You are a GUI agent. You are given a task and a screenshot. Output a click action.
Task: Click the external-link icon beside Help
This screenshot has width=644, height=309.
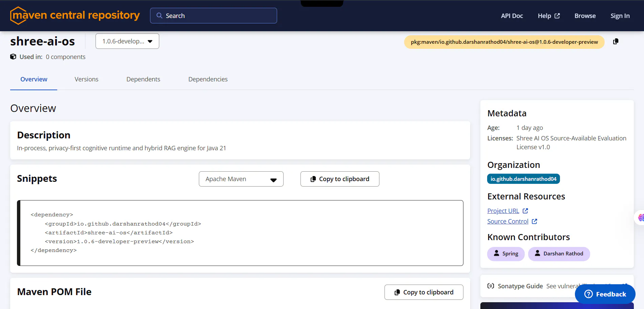(x=557, y=16)
